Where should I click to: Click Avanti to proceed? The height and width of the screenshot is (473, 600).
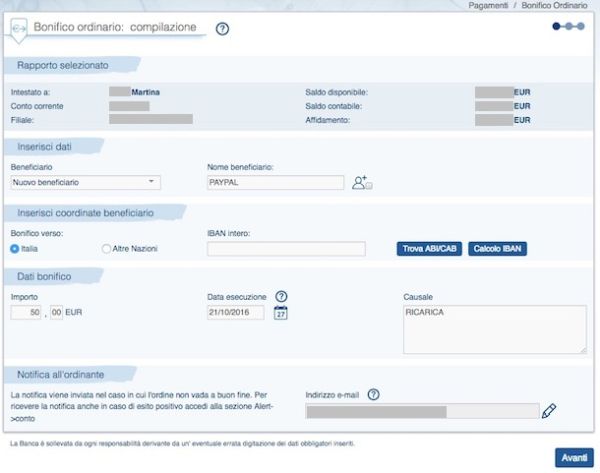[573, 457]
